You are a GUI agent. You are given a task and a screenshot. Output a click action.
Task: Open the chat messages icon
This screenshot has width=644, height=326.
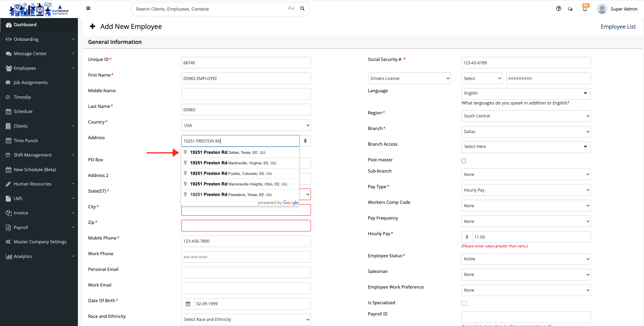570,9
